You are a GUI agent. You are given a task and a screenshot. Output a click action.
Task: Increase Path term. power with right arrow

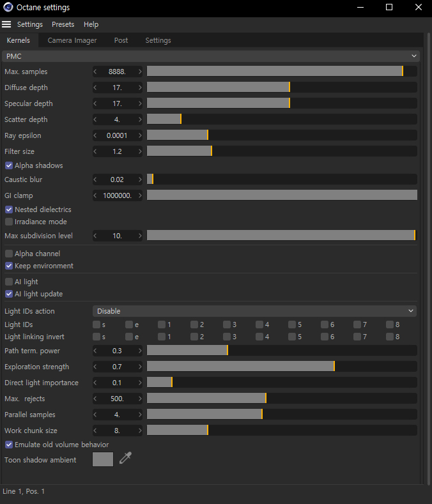click(140, 351)
